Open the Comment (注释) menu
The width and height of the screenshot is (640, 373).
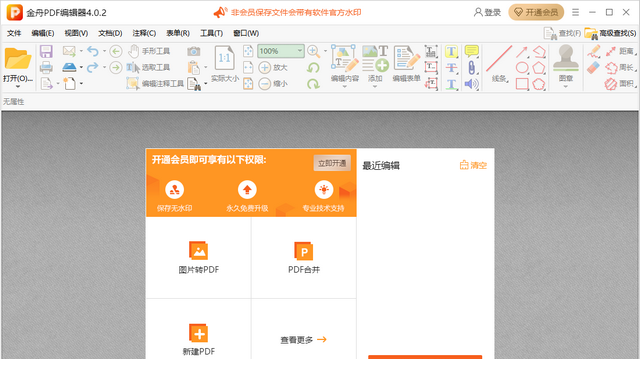coord(144,33)
